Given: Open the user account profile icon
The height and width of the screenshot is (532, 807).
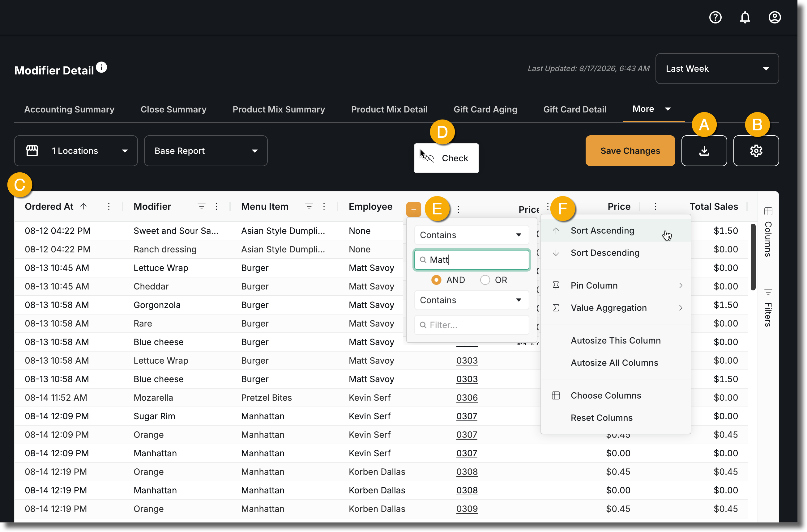Looking at the screenshot, I should (x=775, y=17).
